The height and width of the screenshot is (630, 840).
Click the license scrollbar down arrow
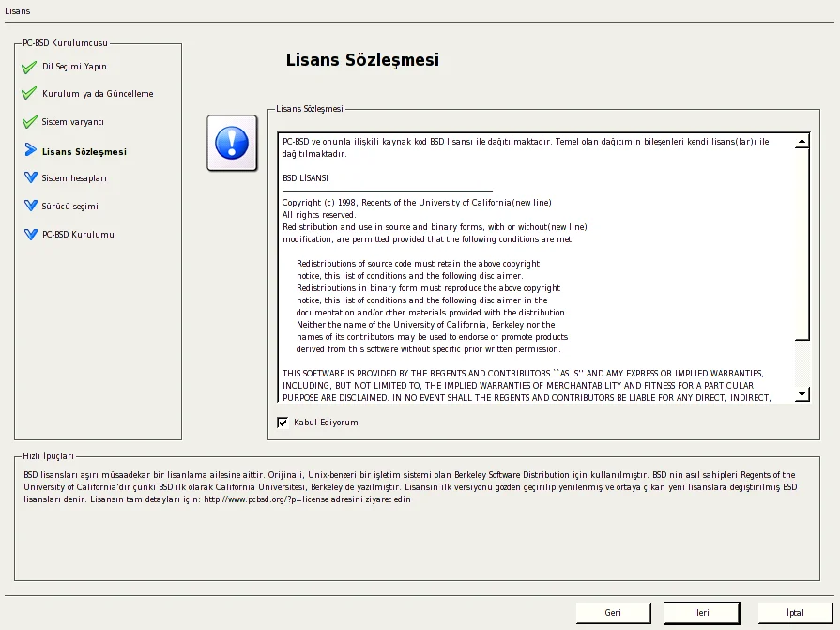point(802,394)
